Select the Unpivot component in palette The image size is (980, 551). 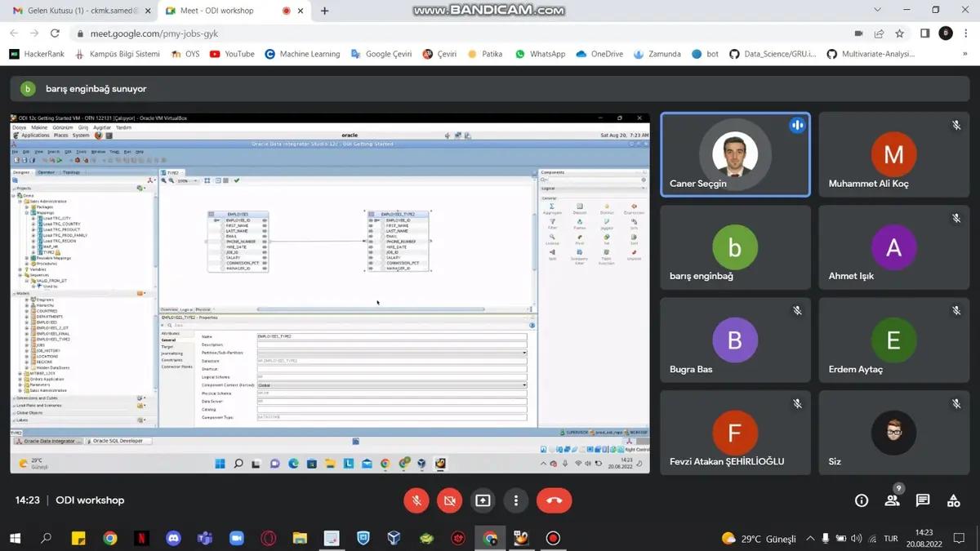click(634, 255)
